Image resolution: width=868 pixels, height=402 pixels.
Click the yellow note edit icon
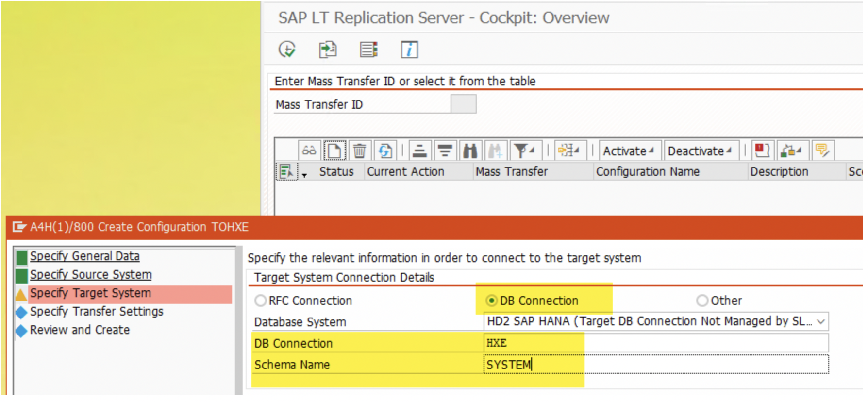click(822, 151)
